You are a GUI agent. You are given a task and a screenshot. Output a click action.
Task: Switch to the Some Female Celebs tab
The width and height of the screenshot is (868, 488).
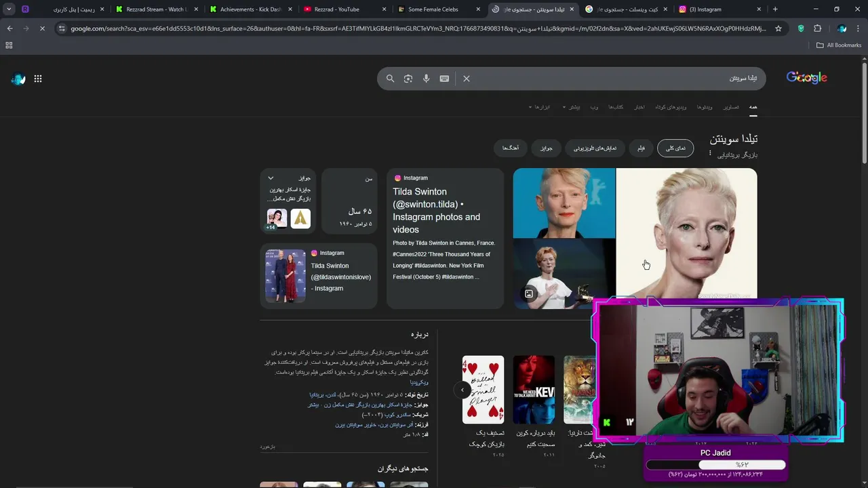(x=439, y=9)
